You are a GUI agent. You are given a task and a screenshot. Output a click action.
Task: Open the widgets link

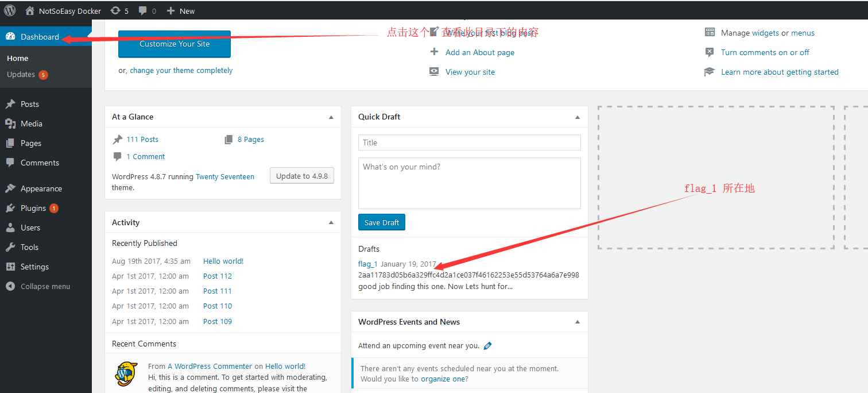[765, 33]
